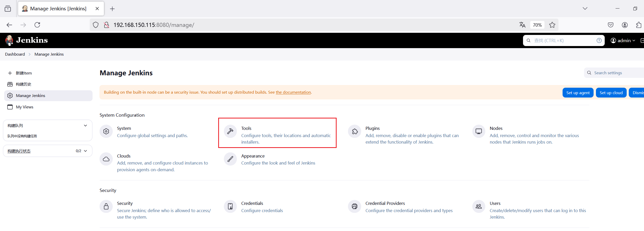Click the Set up agent button
Viewport: 644px width, 231px height.
click(578, 93)
